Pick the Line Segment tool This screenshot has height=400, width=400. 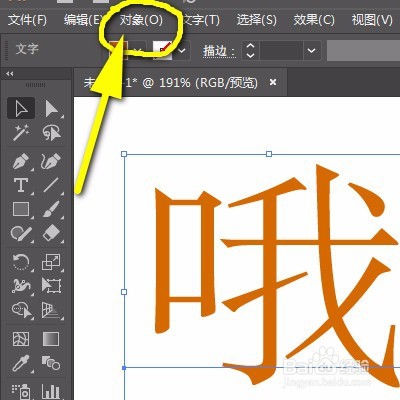pos(51,185)
